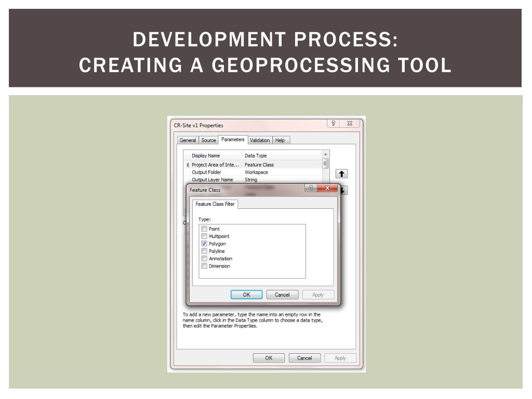Select the 'Output Layer Name' parameter row
This screenshot has height=399, width=532.
[253, 179]
